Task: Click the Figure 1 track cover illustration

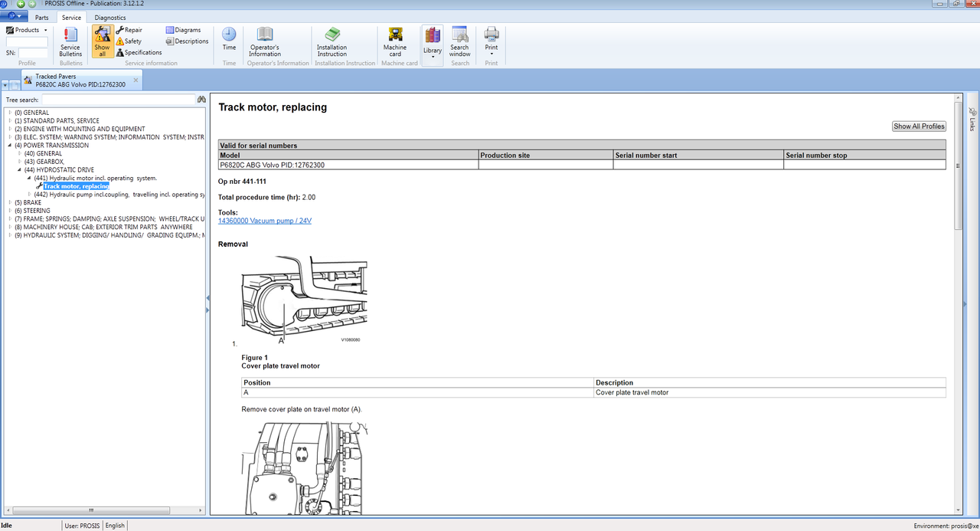Action: (x=303, y=299)
